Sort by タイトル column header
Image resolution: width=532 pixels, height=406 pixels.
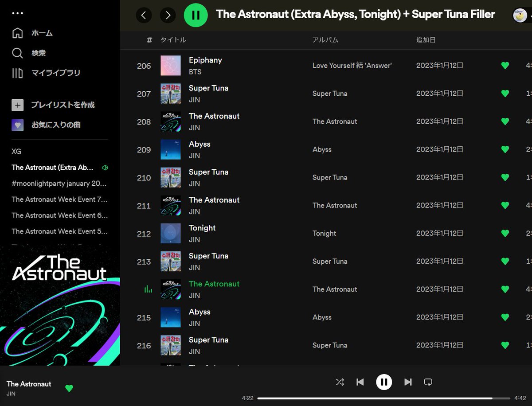173,40
